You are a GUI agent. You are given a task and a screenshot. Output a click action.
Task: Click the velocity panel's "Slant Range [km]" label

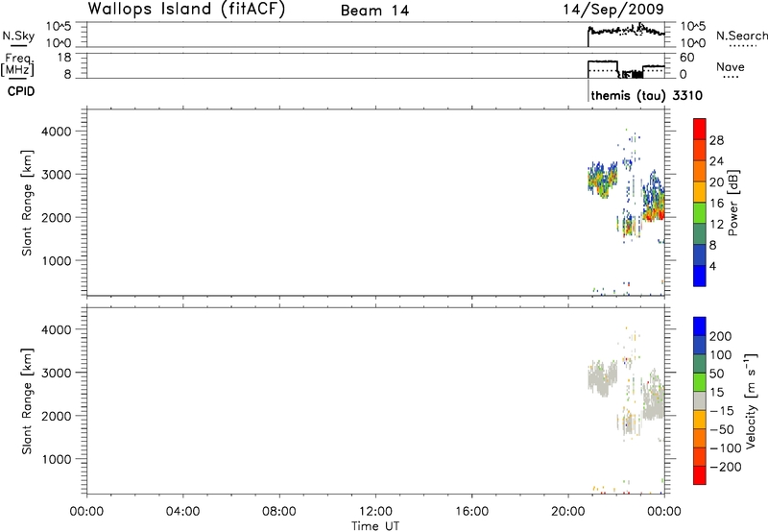coord(27,401)
